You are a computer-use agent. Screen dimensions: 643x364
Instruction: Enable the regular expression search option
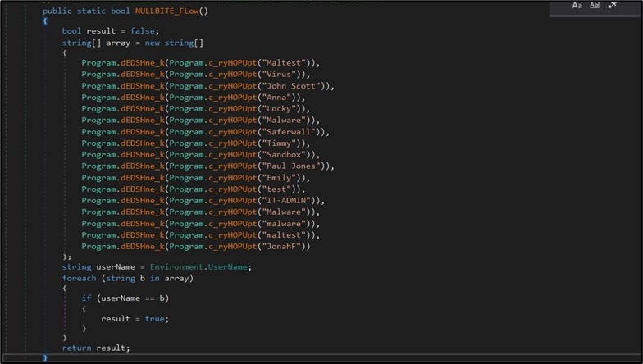coord(612,6)
